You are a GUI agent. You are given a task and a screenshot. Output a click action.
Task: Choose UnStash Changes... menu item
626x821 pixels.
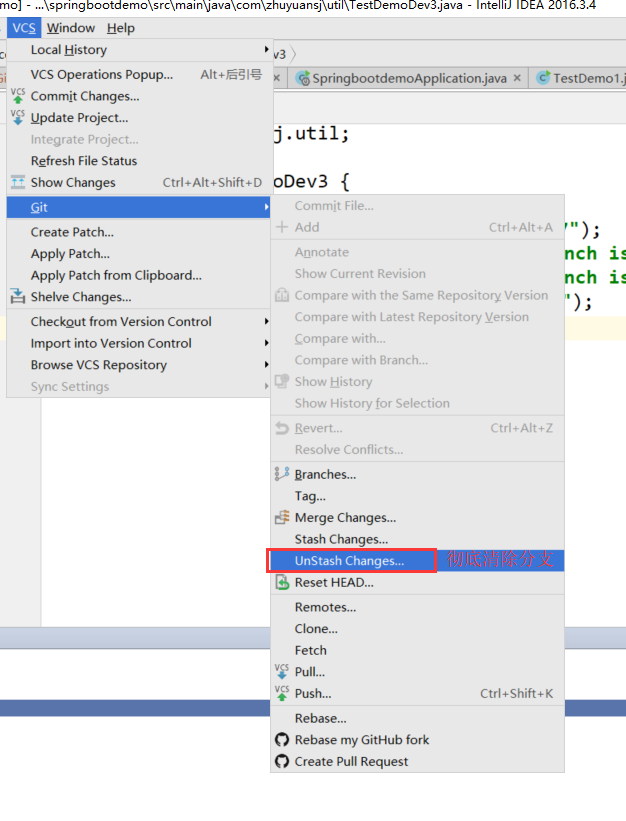[417, 561]
